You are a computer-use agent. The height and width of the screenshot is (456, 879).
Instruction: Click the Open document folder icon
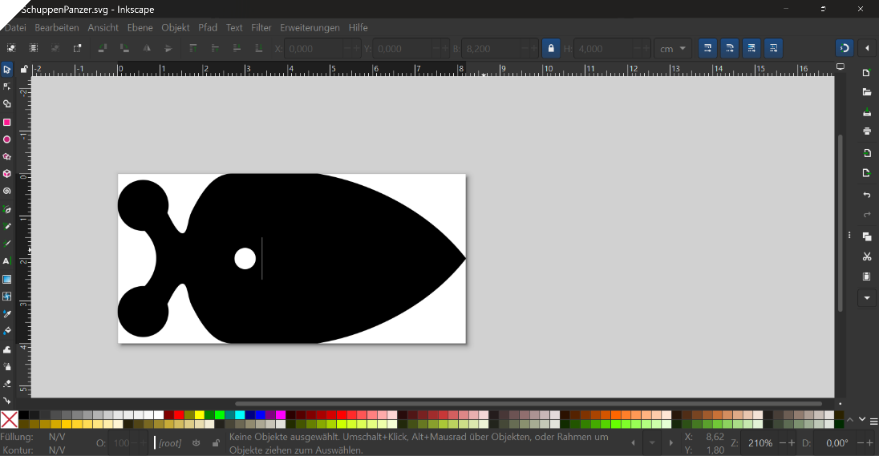click(x=867, y=92)
